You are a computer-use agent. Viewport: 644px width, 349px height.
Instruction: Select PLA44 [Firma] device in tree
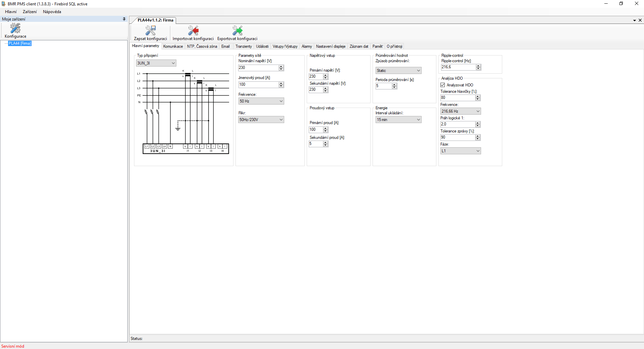[x=20, y=43]
